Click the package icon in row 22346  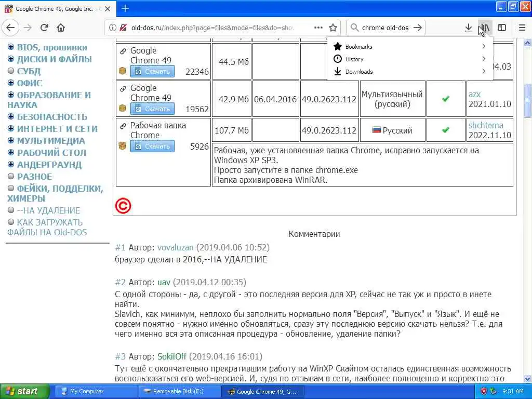coord(123,71)
